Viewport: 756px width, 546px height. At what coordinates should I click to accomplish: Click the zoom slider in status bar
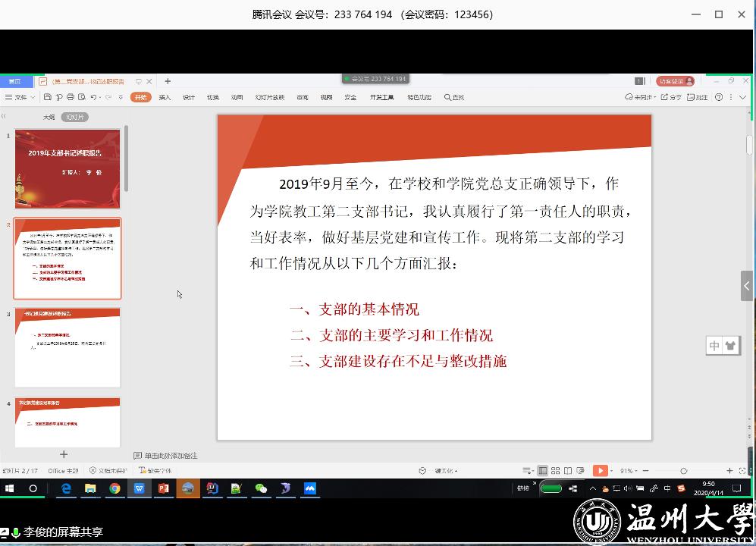pyautogui.click(x=683, y=471)
